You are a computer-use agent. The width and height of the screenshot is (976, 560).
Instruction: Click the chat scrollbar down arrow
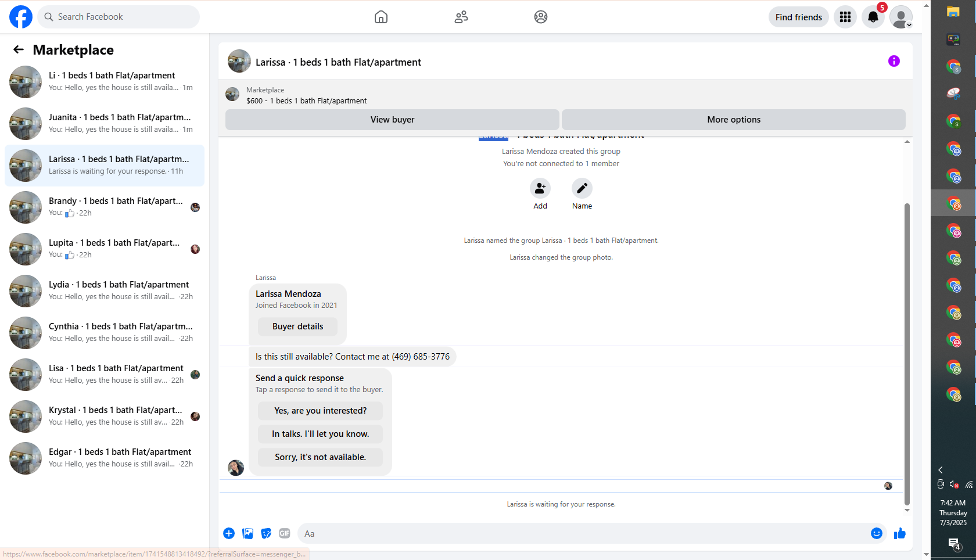point(907,510)
